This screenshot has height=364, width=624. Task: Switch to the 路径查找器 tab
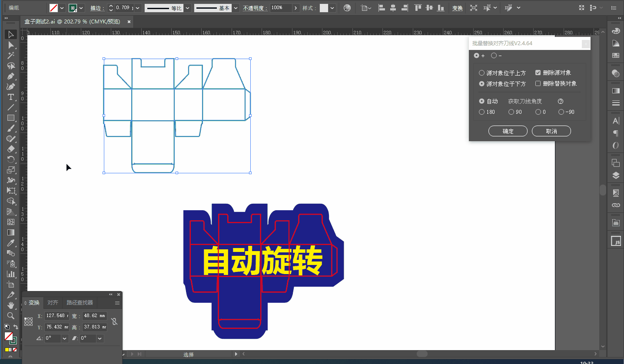(80, 303)
